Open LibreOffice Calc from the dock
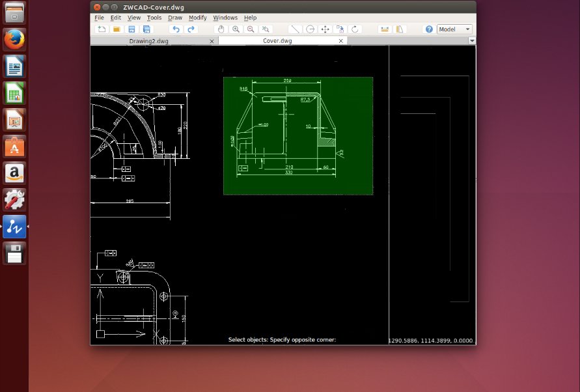 (14, 93)
